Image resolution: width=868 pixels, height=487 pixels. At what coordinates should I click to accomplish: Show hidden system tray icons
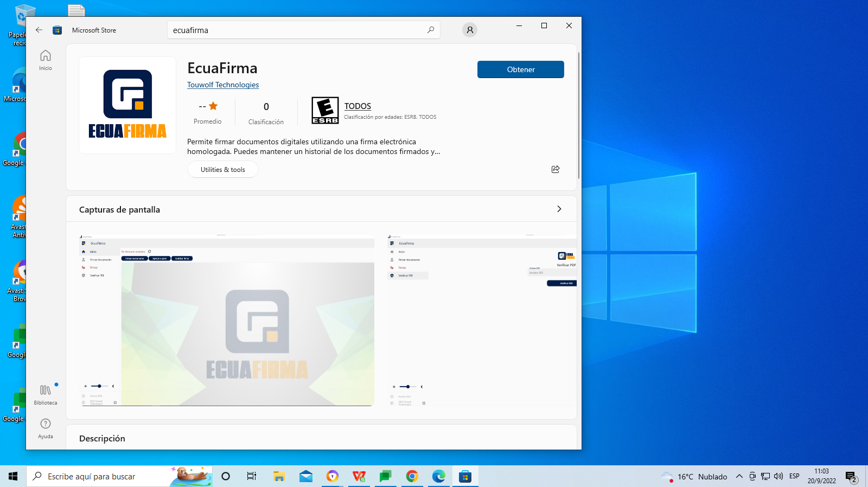point(739,476)
